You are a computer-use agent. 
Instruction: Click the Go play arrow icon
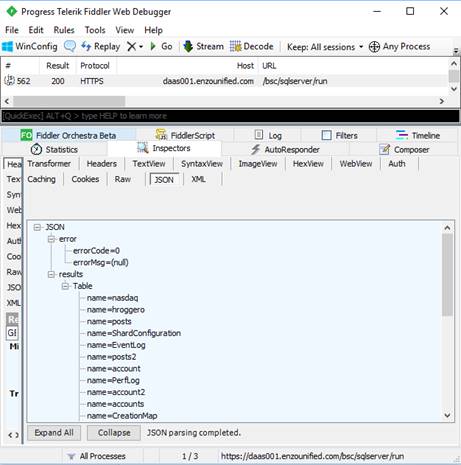click(x=153, y=46)
